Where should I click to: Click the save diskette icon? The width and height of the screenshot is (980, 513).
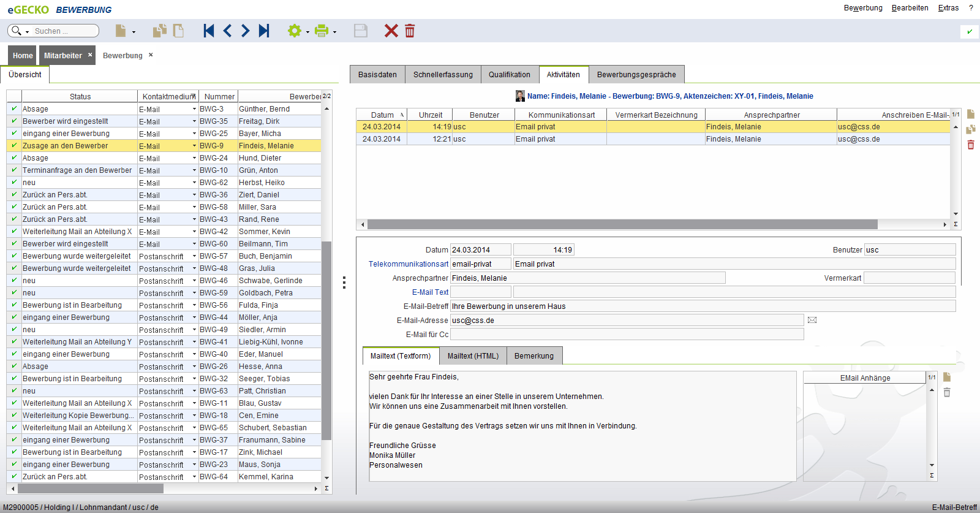[361, 31]
